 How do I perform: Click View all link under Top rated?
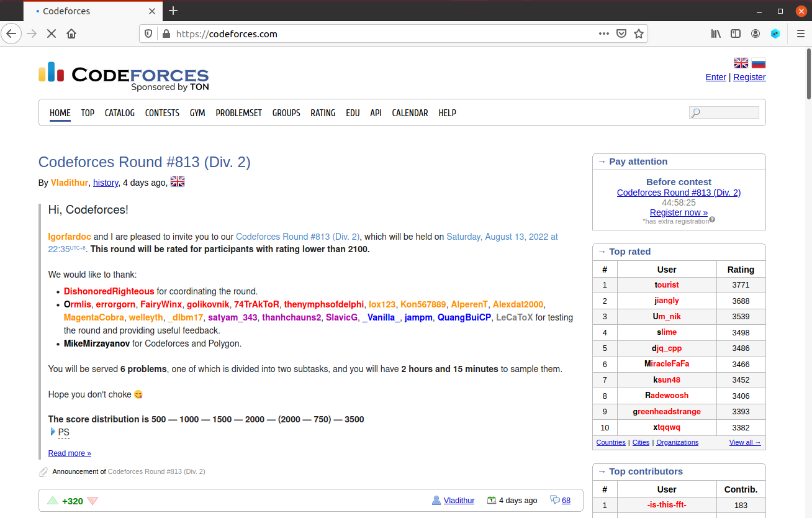(x=745, y=442)
